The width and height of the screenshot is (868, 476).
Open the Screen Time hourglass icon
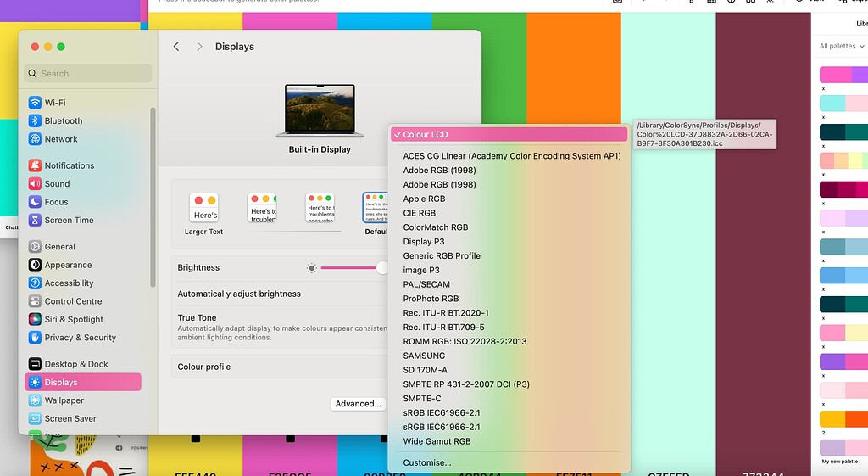pyautogui.click(x=35, y=220)
